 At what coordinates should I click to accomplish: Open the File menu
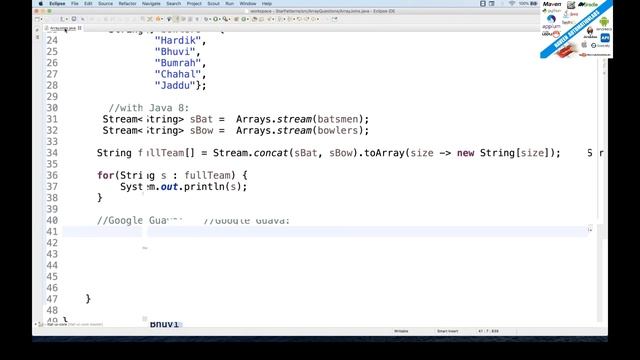75,3
